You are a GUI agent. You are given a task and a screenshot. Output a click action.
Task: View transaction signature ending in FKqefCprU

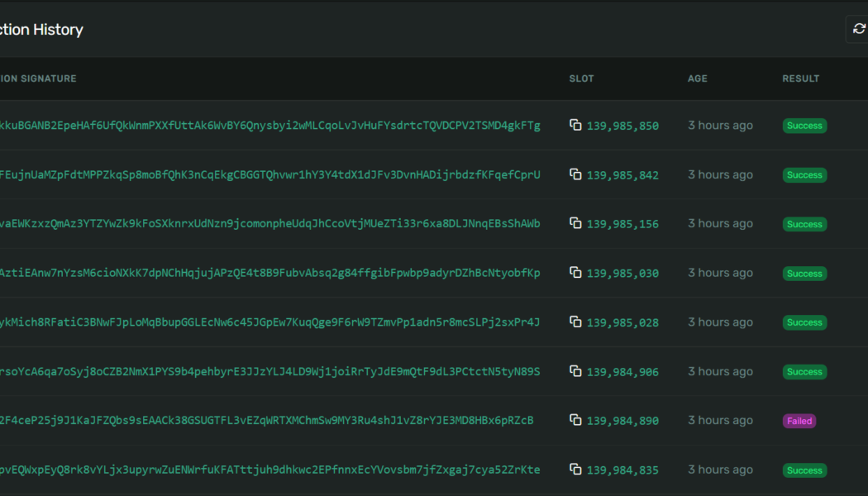pos(273,174)
